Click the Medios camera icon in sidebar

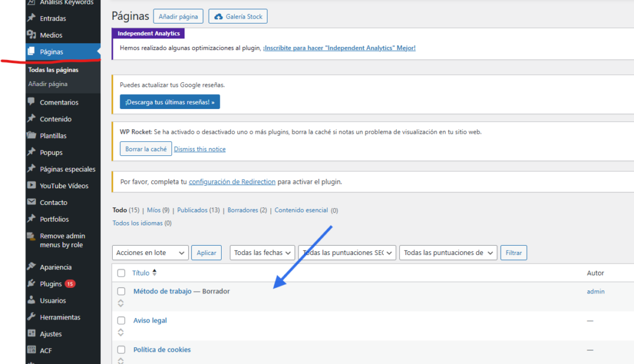(32, 35)
